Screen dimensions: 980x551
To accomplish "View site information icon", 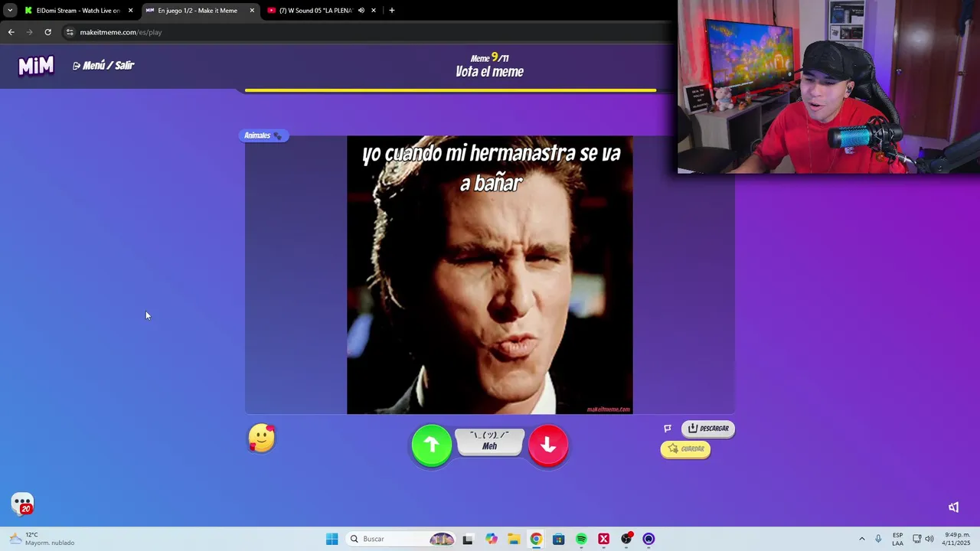I will pos(70,32).
